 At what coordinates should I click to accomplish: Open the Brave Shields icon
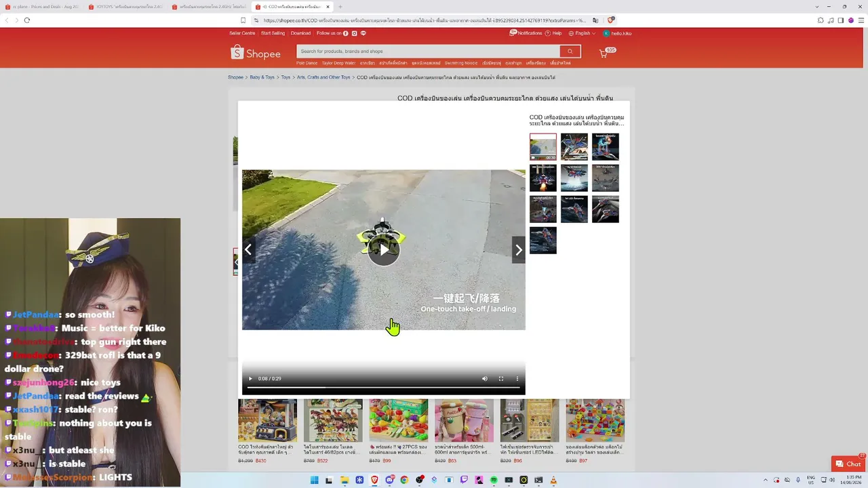(x=610, y=20)
